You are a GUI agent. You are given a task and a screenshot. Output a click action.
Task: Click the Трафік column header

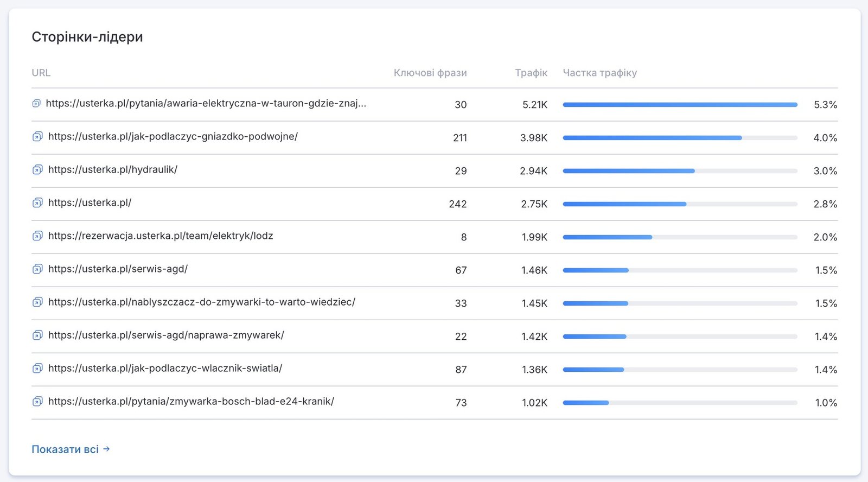point(531,73)
